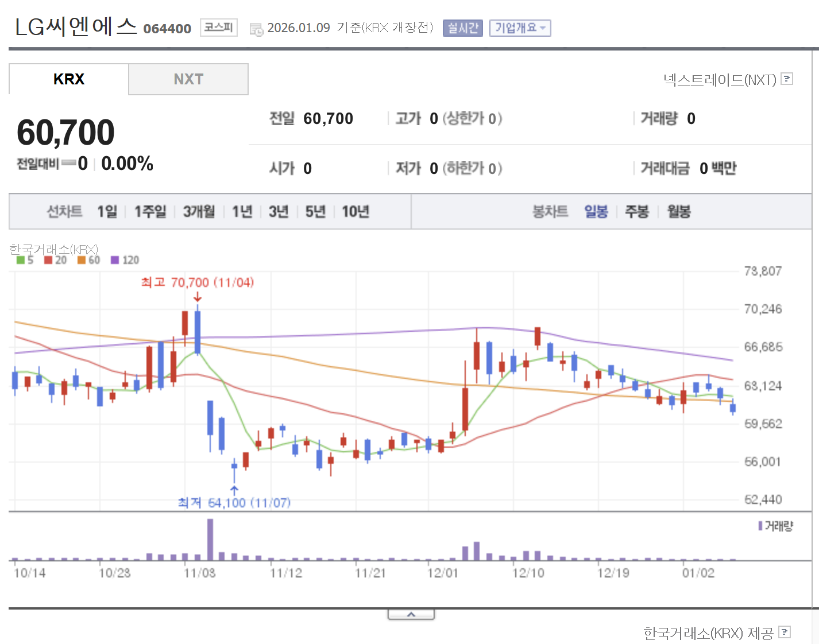Click the 코스피 market badge

[x=218, y=27]
